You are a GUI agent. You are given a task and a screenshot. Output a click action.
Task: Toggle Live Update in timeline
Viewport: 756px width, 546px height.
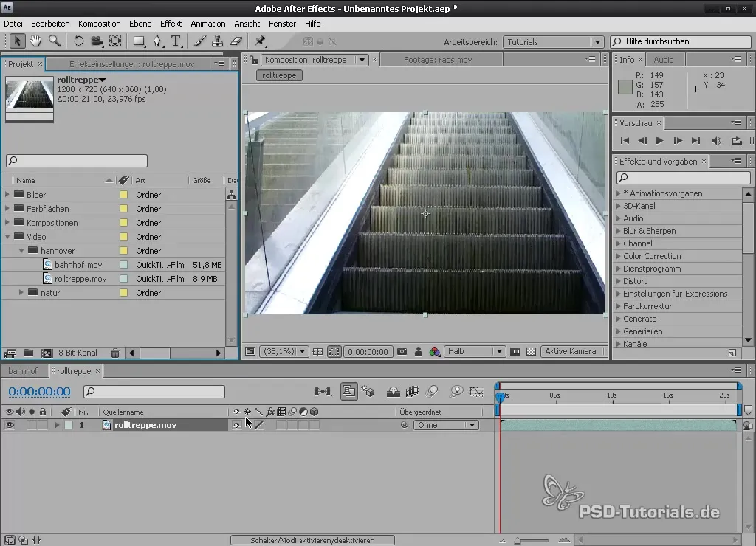pyautogui.click(x=348, y=391)
